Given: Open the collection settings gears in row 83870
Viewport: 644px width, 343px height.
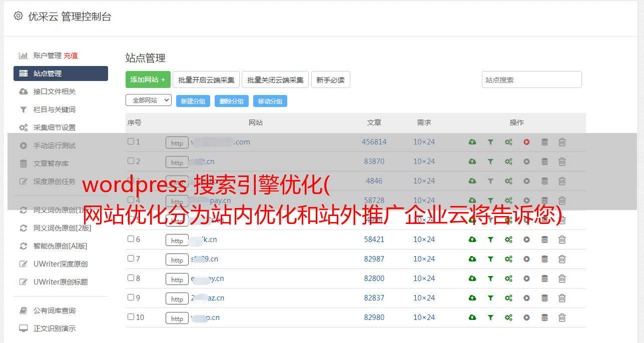Looking at the screenshot, I should pyautogui.click(x=508, y=161).
